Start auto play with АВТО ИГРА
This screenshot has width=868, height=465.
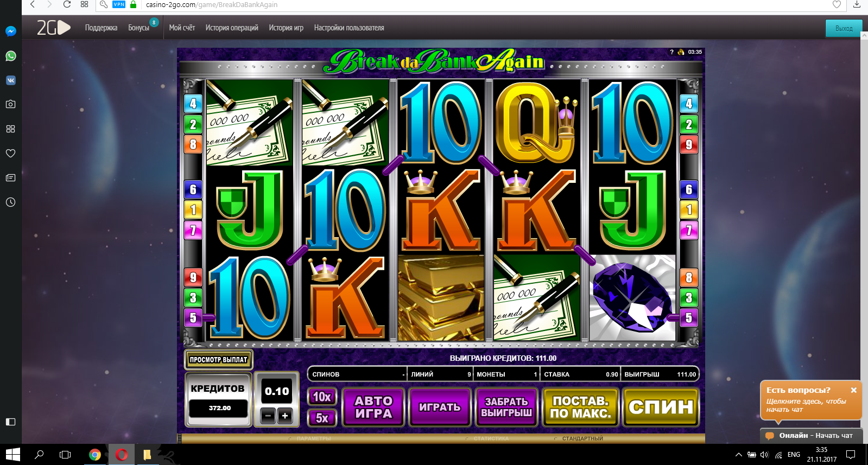pyautogui.click(x=373, y=407)
